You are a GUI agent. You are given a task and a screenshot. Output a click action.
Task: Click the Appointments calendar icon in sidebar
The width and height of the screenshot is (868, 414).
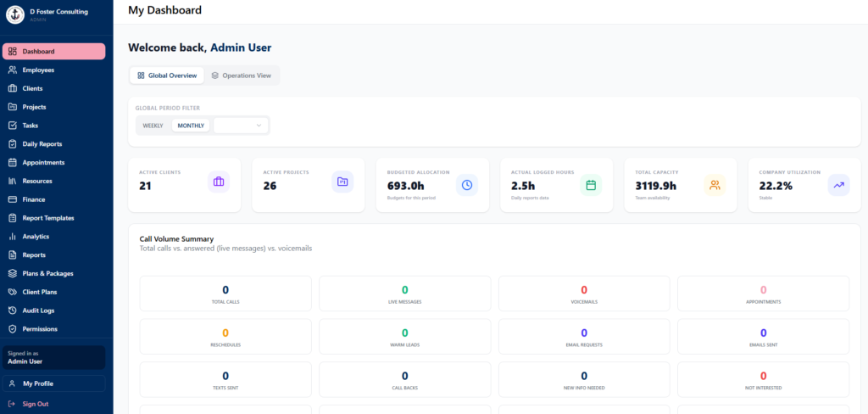pyautogui.click(x=12, y=162)
